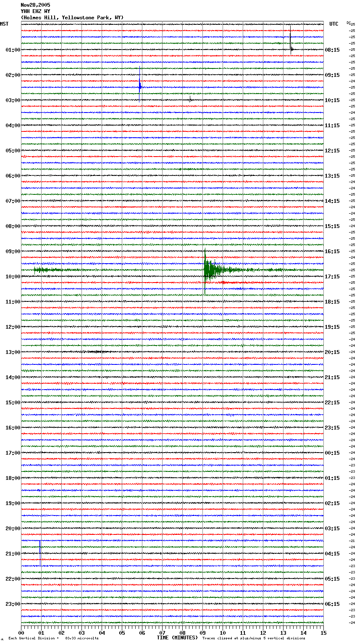Image resolution: width=357 pixels, height=644 pixels.
Task: Select the 10:00 MST hour label
Action: 13,277
